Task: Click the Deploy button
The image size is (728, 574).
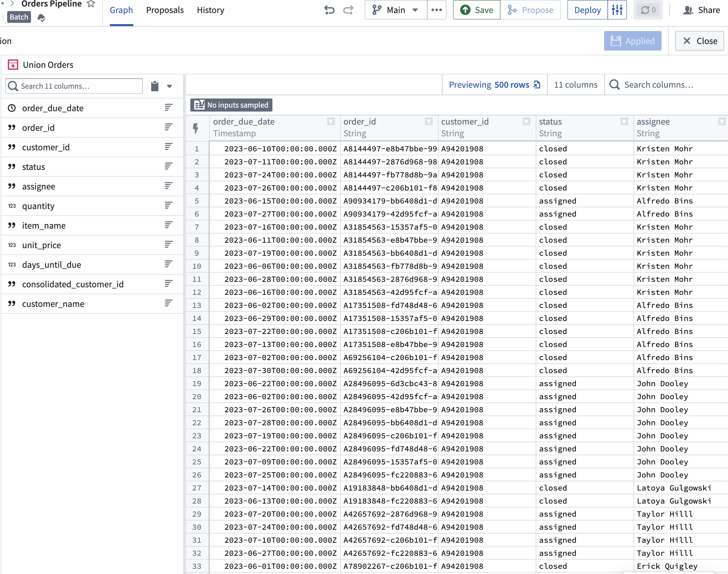Action: [587, 10]
